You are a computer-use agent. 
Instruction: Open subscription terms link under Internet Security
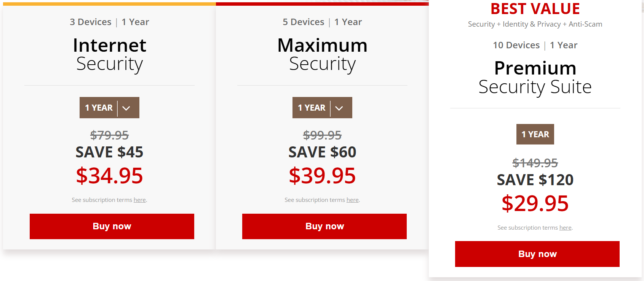tap(139, 200)
